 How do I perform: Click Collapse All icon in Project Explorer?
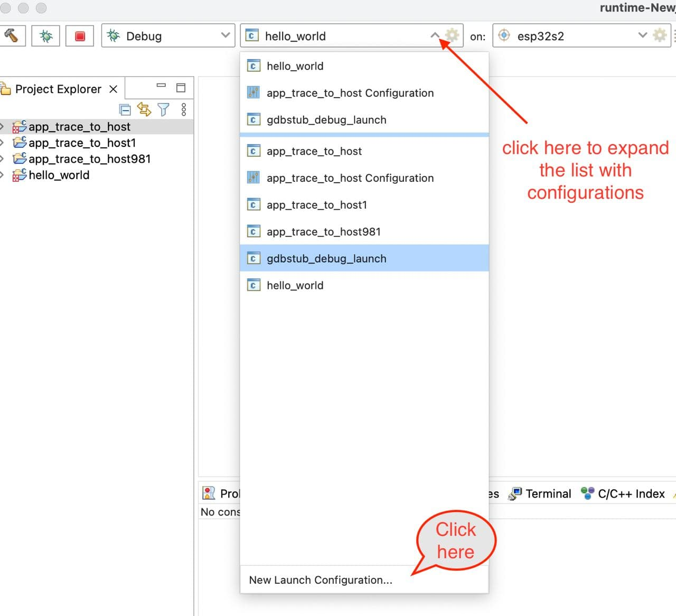pos(125,109)
